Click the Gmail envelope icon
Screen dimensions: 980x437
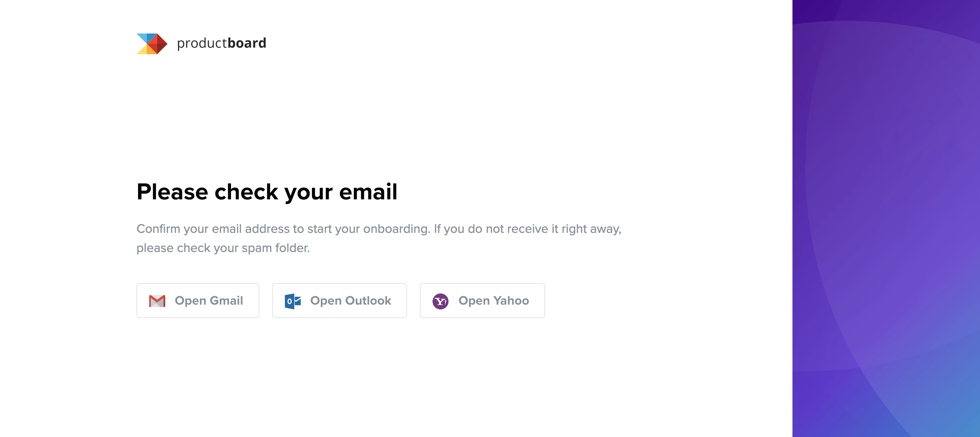[157, 301]
